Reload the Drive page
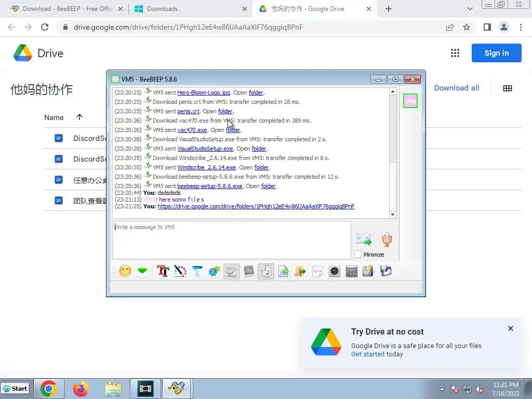The image size is (532, 399). [x=45, y=27]
